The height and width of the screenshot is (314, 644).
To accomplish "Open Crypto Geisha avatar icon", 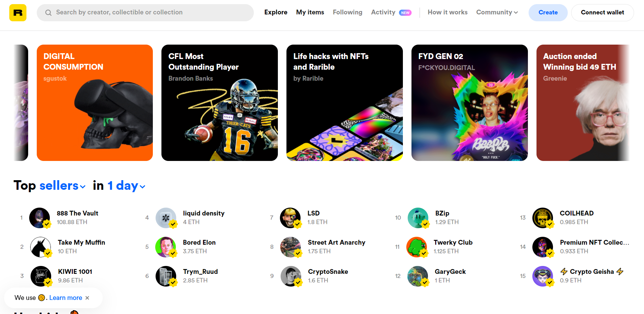I will (x=543, y=276).
